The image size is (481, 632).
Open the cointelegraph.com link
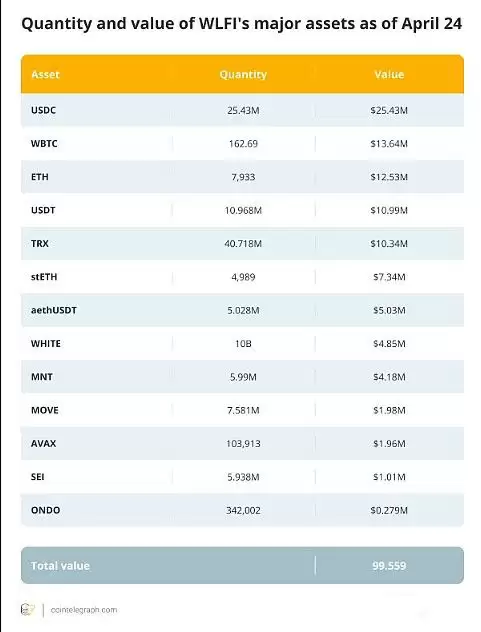(x=84, y=610)
